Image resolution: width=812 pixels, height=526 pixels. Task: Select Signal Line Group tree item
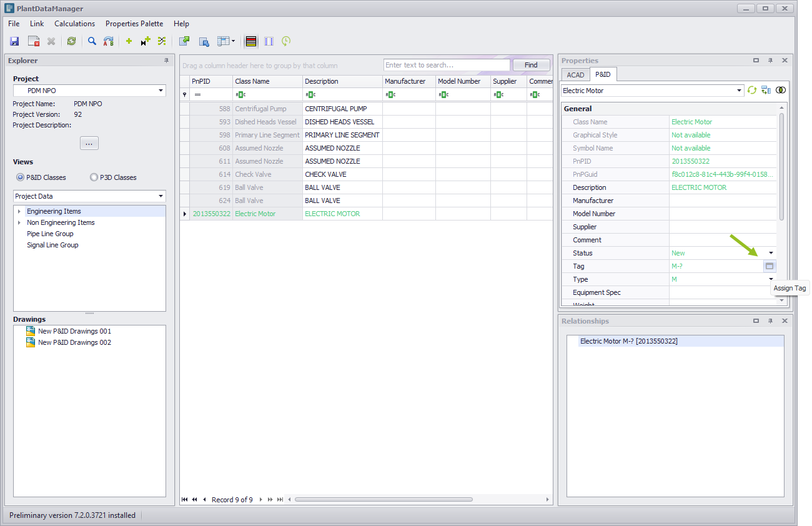point(52,245)
